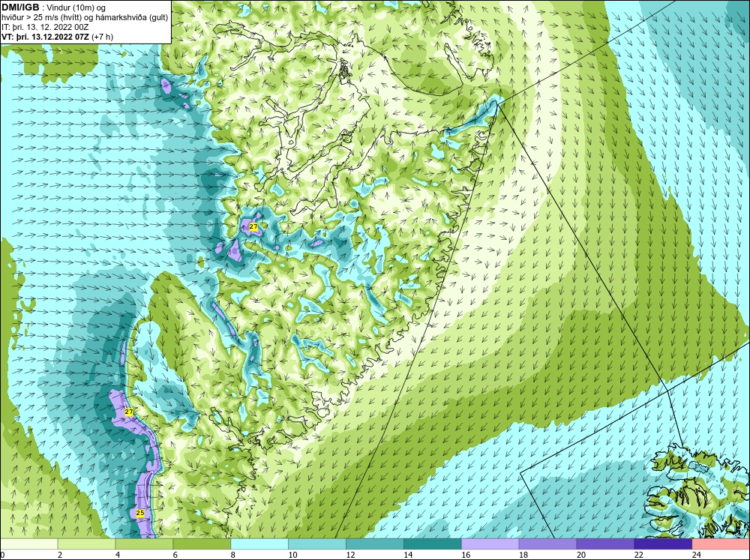
Task: Select the 18–20 m/s purple legend swatch
Action: (547, 544)
